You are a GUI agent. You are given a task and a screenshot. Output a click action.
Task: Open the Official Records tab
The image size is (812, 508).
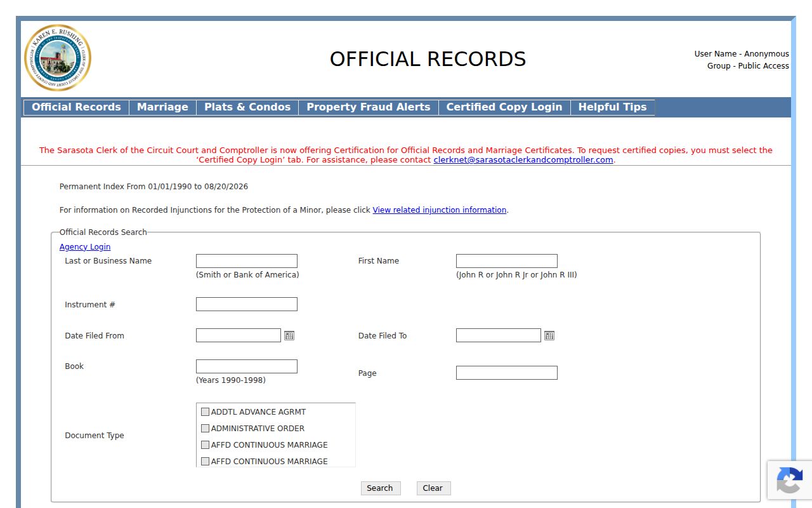click(x=76, y=107)
